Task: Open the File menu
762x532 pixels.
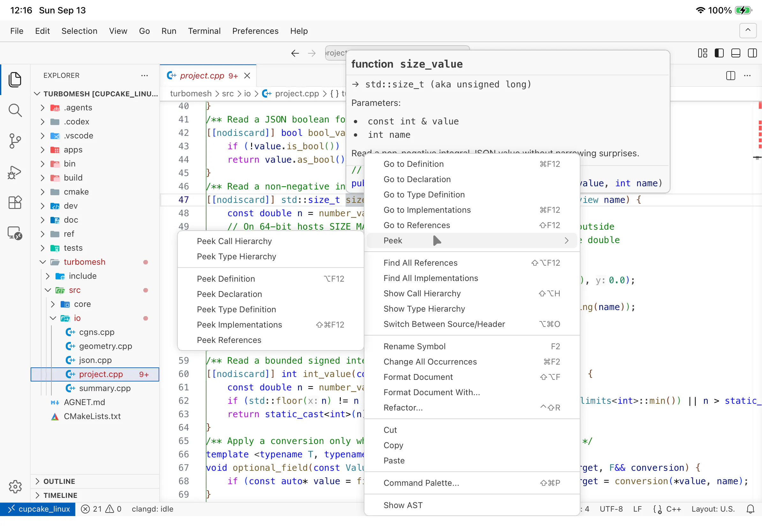Action: pyautogui.click(x=17, y=31)
